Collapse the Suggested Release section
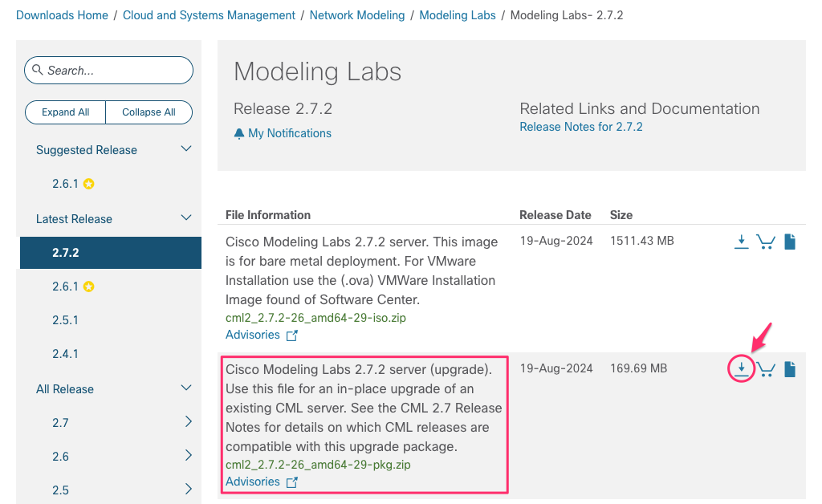 tap(186, 149)
